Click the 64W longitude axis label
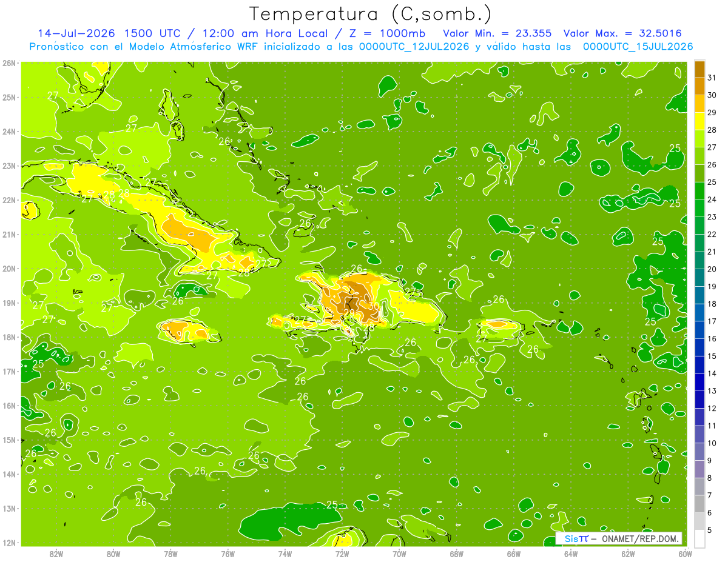Screen dimensions: 728x562 (570, 554)
